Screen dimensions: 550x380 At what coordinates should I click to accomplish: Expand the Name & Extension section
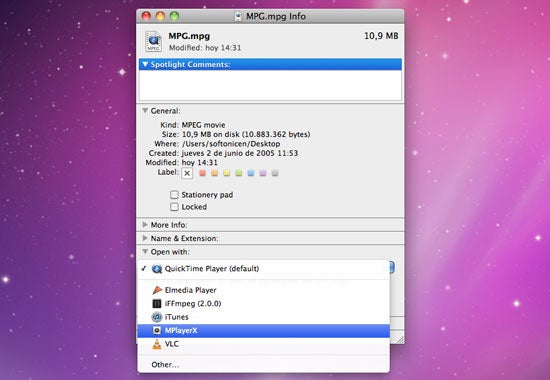coord(145,238)
